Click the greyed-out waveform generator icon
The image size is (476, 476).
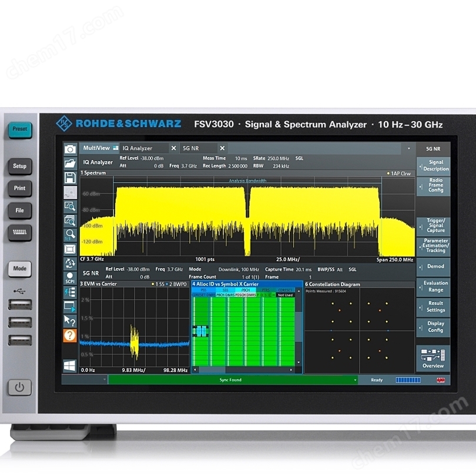pos(70,193)
